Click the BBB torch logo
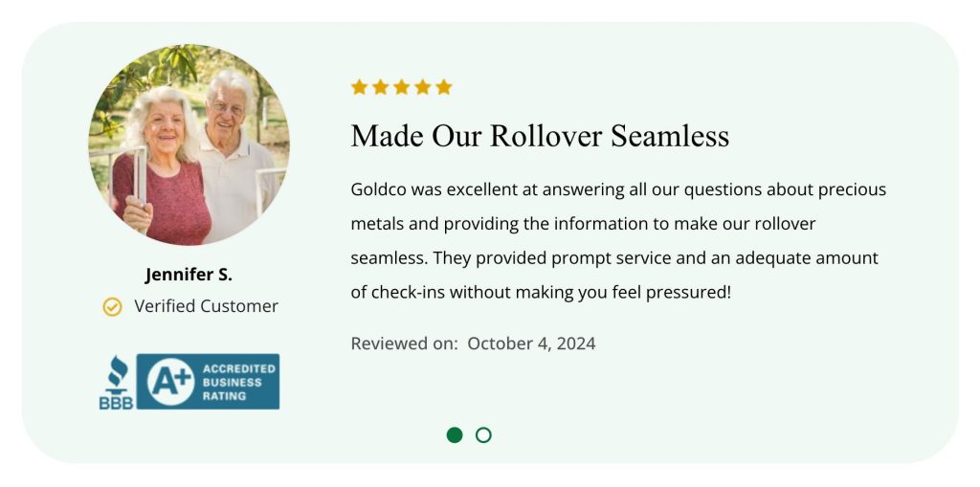 116,382
